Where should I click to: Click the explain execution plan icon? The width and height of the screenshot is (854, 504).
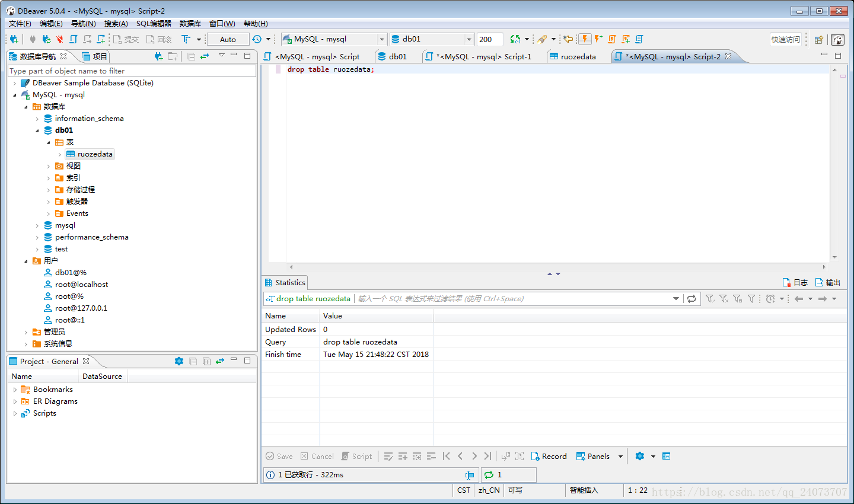[x=639, y=39]
